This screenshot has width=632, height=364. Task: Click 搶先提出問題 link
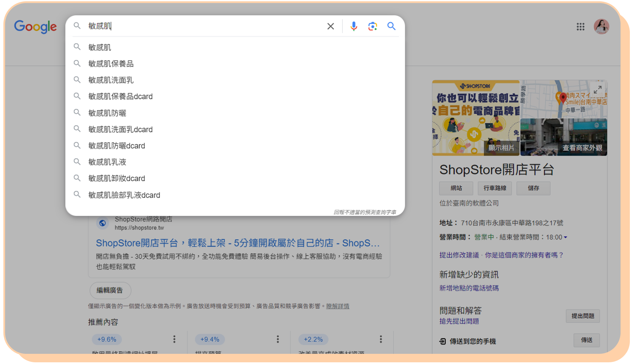[x=459, y=321]
